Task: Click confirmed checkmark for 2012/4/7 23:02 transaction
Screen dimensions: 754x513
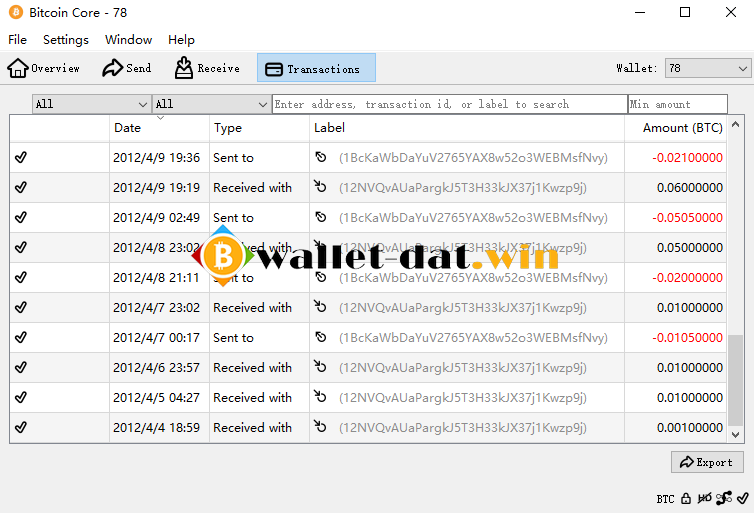Action: [x=21, y=307]
